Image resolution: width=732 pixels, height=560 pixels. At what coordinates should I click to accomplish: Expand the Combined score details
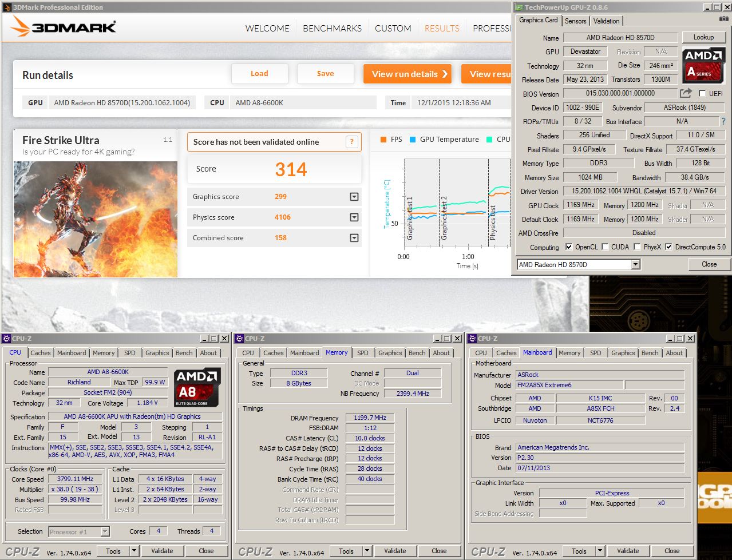pos(354,238)
